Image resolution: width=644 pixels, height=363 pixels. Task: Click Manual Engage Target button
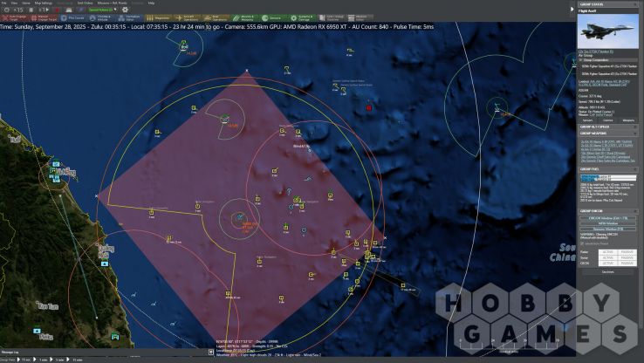tap(43, 18)
